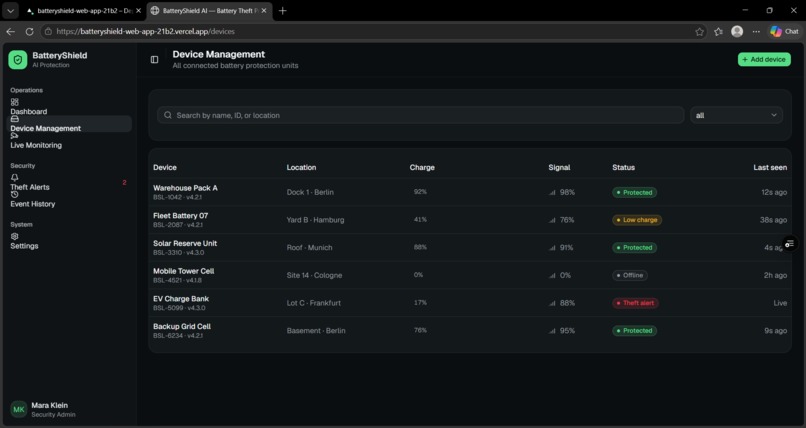The image size is (806, 428).
Task: Open the 'all' status filter dropdown
Action: click(x=736, y=115)
